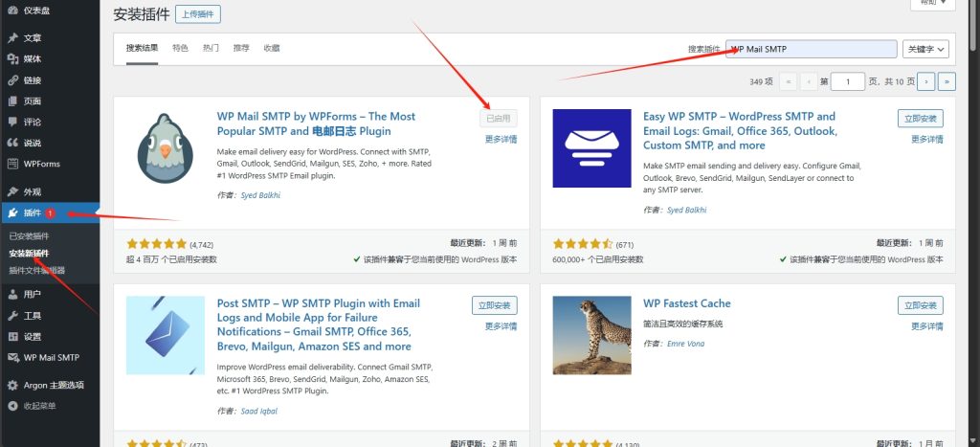Open 更多详情 for Post SMTP plugin
Screen dimensions: 980x447
pyautogui.click(x=501, y=326)
